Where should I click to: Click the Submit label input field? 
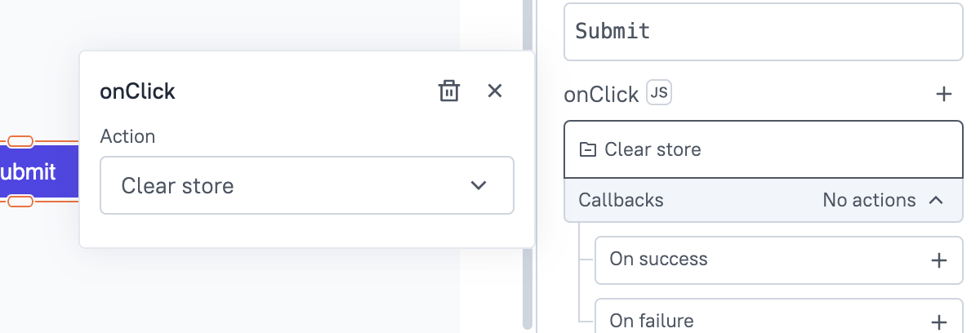coord(763,32)
